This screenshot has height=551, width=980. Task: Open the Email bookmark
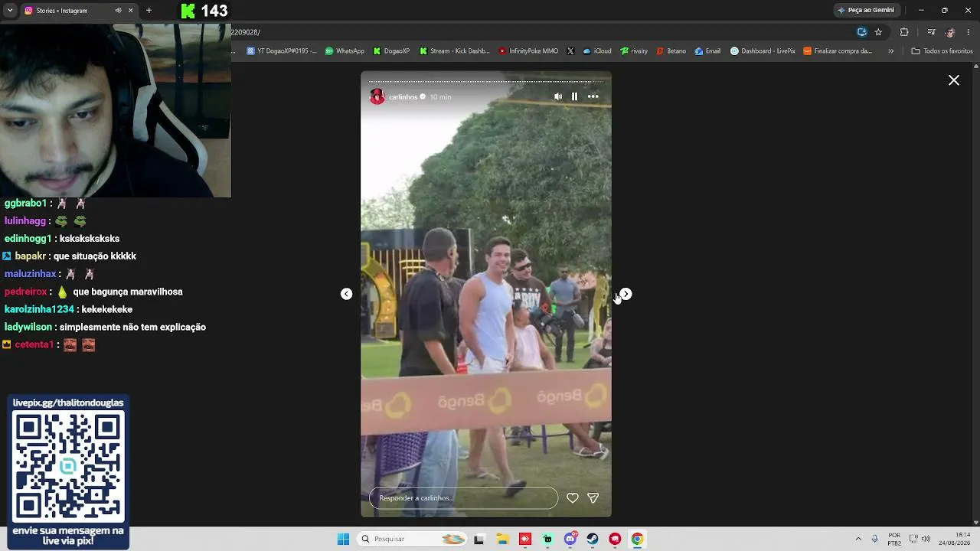click(707, 51)
